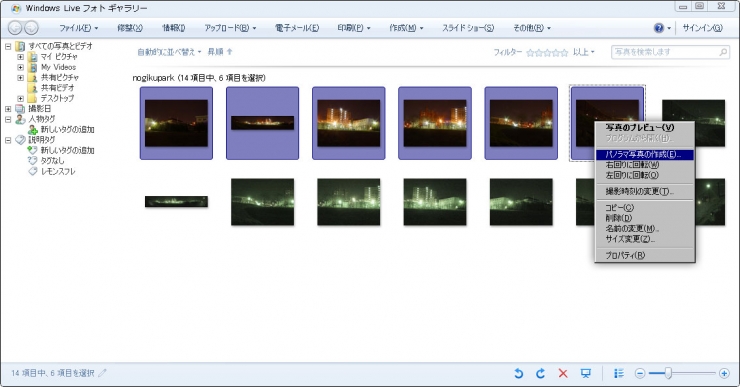The image size is (740, 387).
Task: Open the ファイル menu in toolbar
Action: pos(78,28)
